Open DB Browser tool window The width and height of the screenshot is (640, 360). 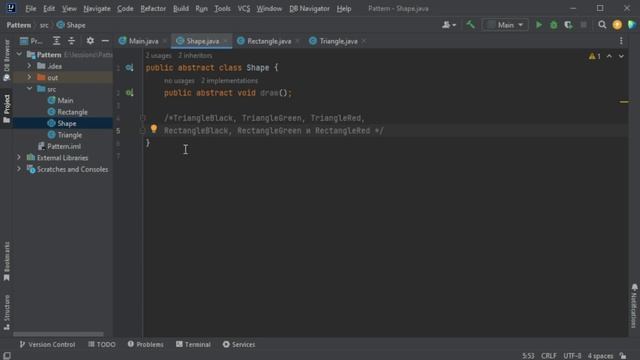click(x=7, y=60)
